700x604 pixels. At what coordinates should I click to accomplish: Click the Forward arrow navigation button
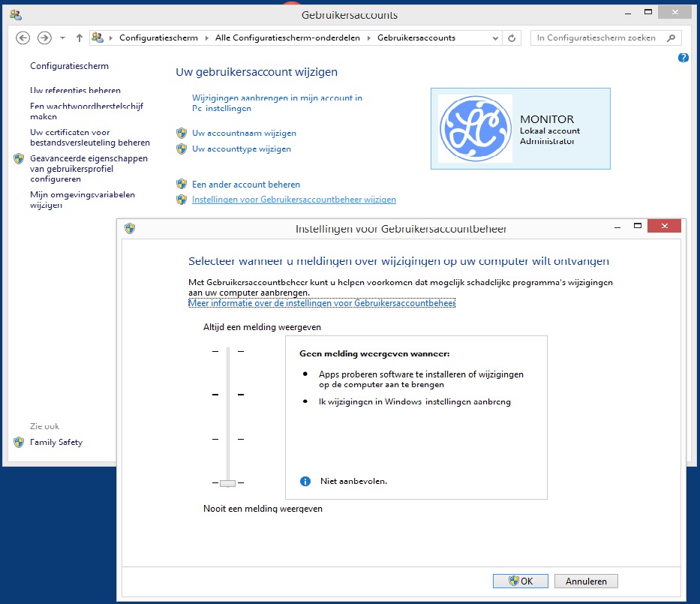pos(44,38)
